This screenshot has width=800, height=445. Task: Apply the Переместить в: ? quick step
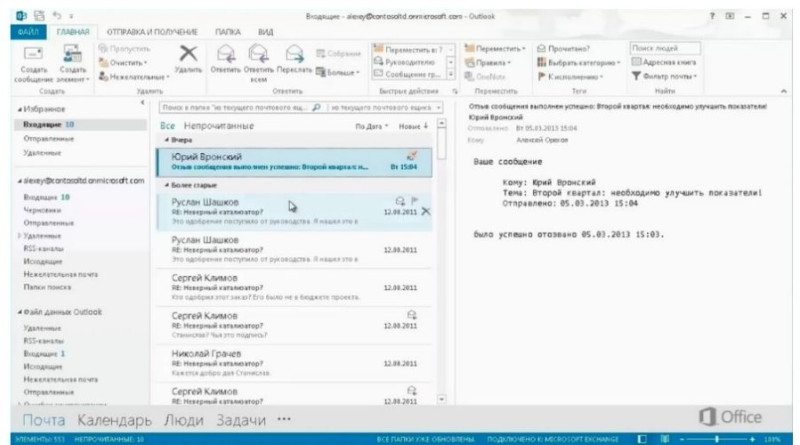tap(409, 50)
